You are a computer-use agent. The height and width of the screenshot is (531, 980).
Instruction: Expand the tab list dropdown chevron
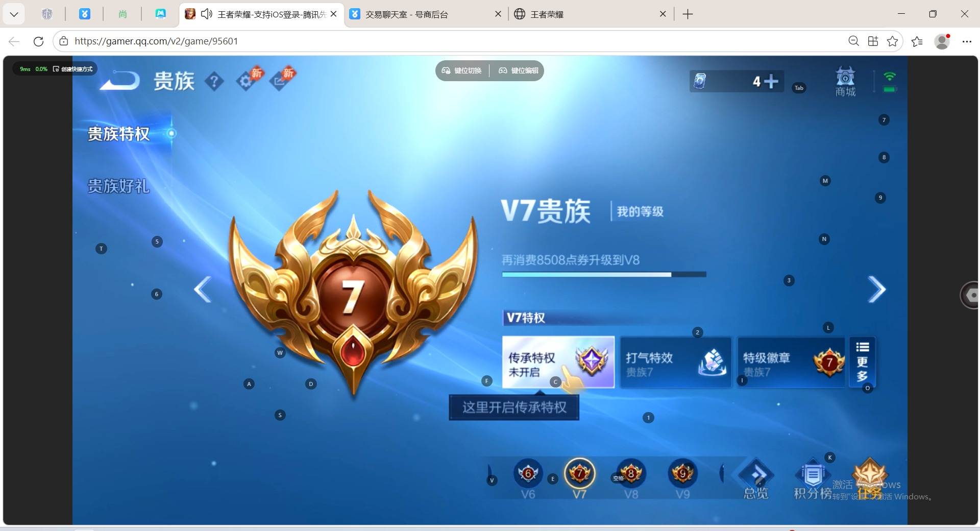pos(14,14)
